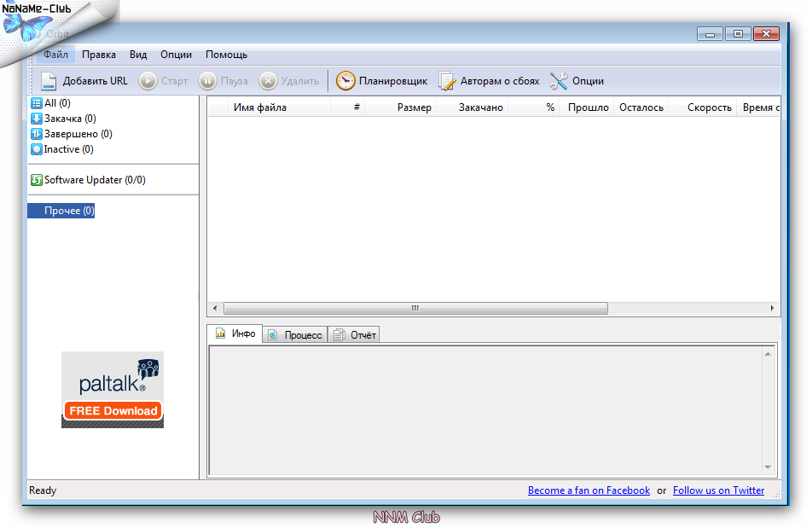Screen dimensions: 812x528
Task: Open the Файл menu
Action: [x=55, y=55]
